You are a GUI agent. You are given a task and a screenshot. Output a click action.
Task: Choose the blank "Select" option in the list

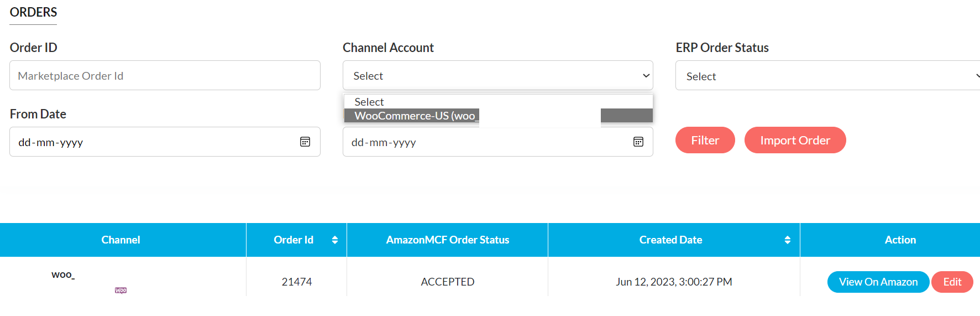369,102
